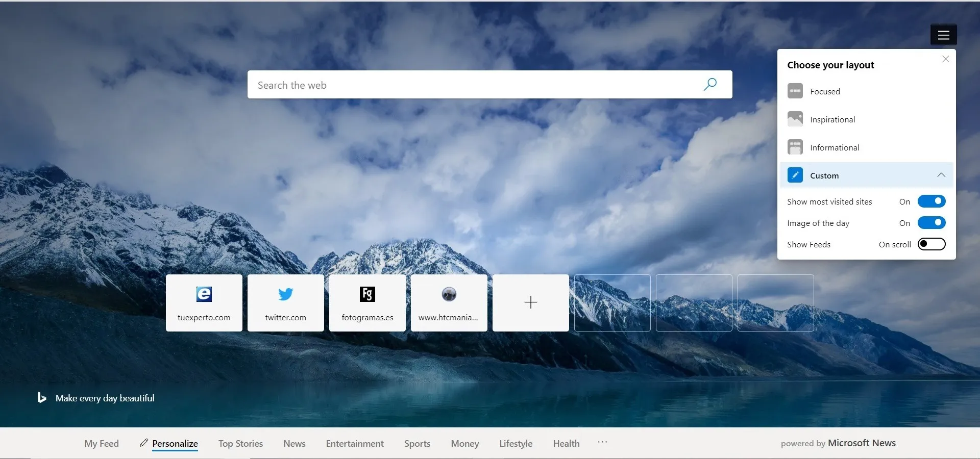980x459 pixels.
Task: Click the search magnifier icon
Action: [x=710, y=84]
